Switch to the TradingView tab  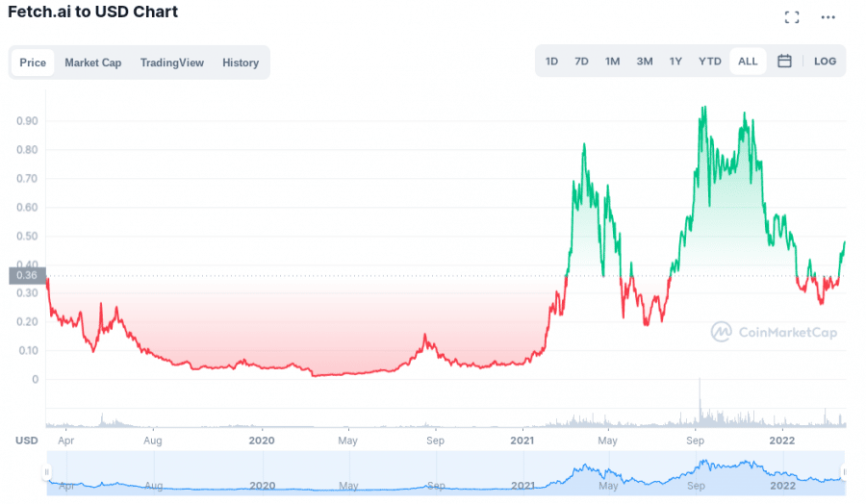[172, 63]
